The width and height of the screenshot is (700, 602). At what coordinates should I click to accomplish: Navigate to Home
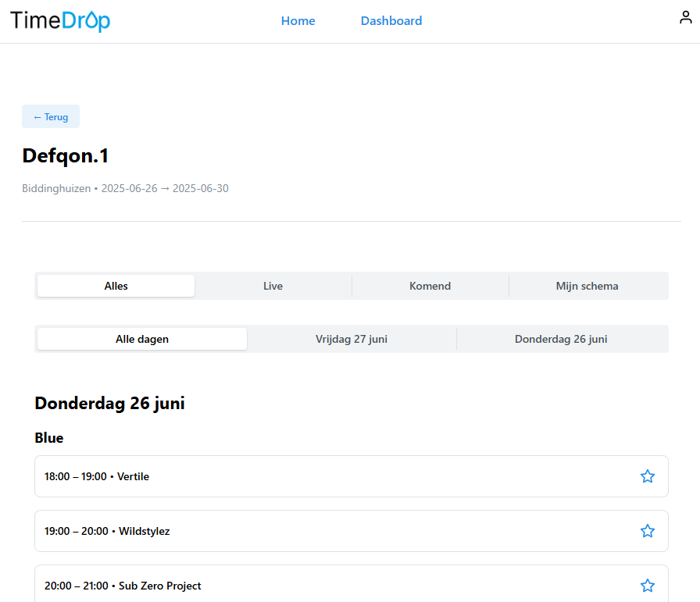coord(298,21)
